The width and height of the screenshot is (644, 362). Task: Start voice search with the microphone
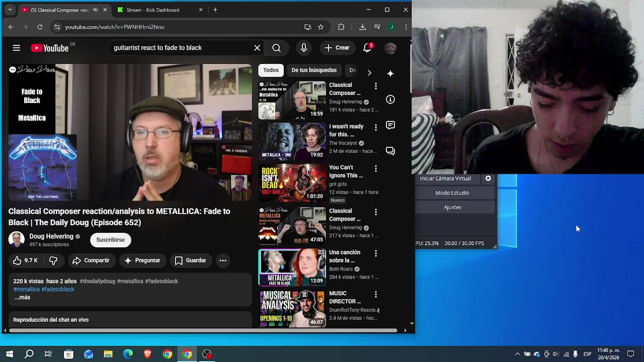click(x=304, y=48)
